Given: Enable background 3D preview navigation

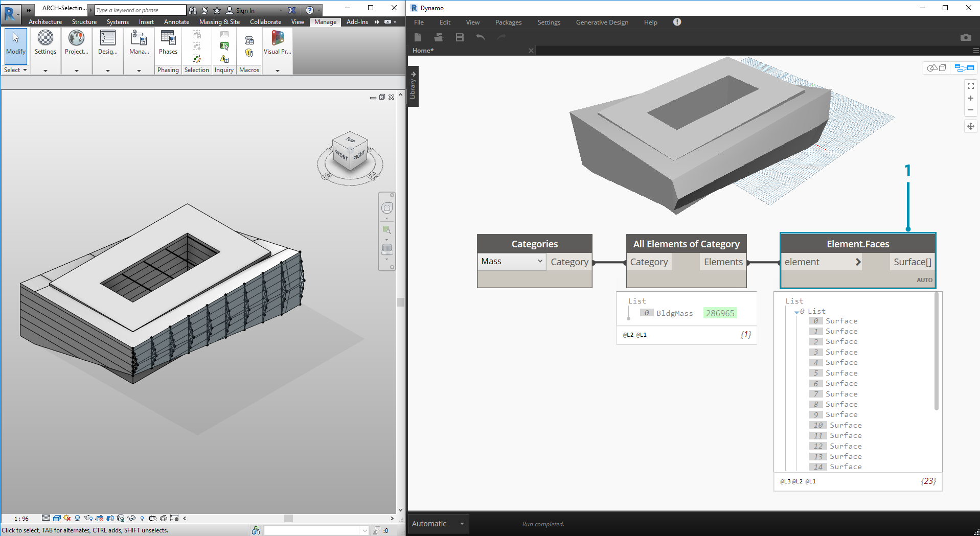Looking at the screenshot, I should 937,67.
